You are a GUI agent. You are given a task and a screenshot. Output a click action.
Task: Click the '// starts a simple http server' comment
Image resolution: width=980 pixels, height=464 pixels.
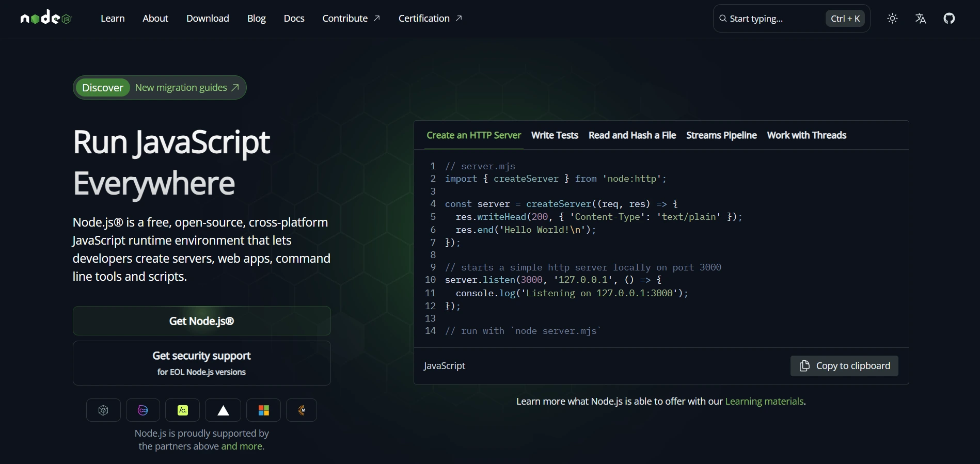click(583, 267)
